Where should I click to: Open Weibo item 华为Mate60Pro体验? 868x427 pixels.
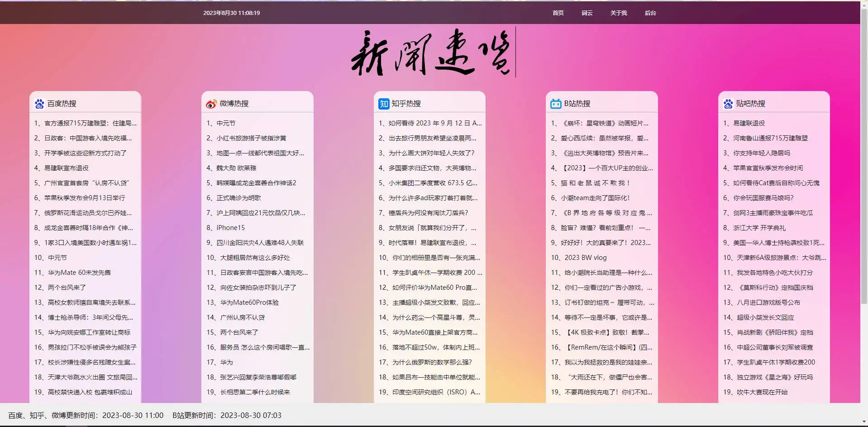(x=243, y=302)
